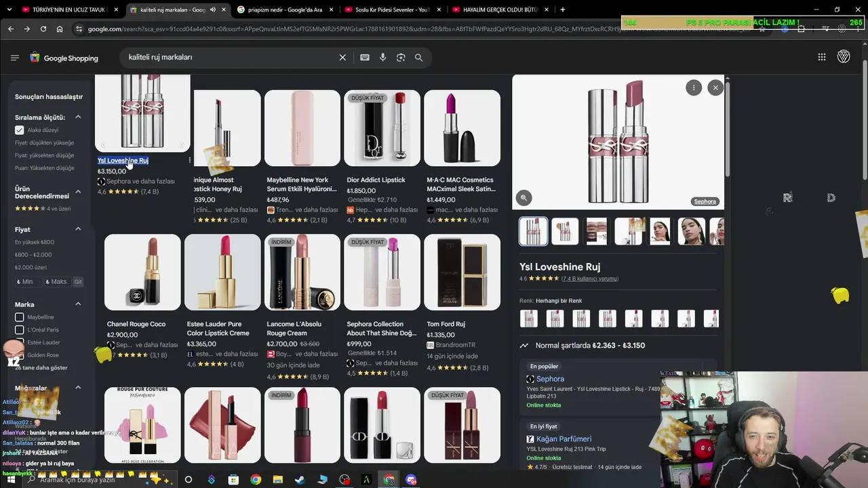Open the Chanel Rouge Coco product card
This screenshot has height=488, width=868.
point(142,297)
